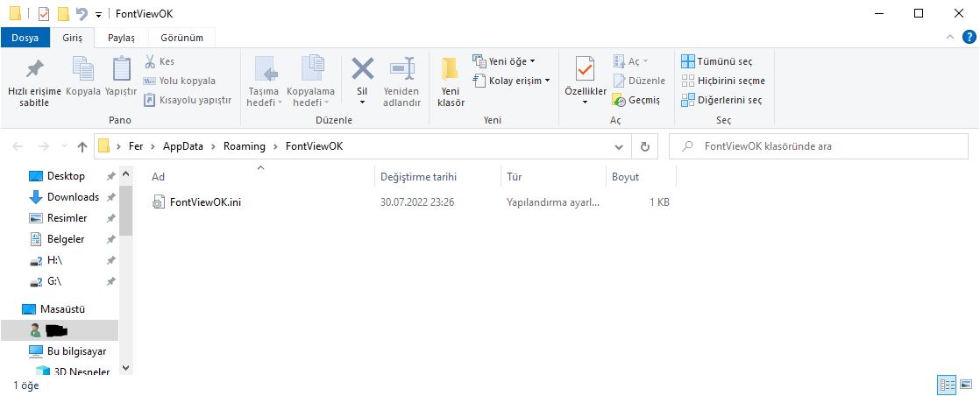Click the FontViewOK klasöründe ara search box

click(818, 146)
